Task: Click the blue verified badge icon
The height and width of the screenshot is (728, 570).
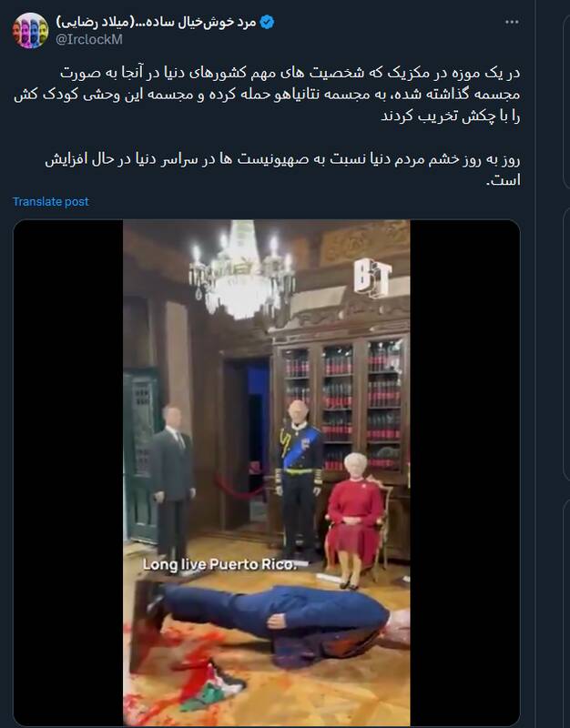Action: (x=267, y=22)
